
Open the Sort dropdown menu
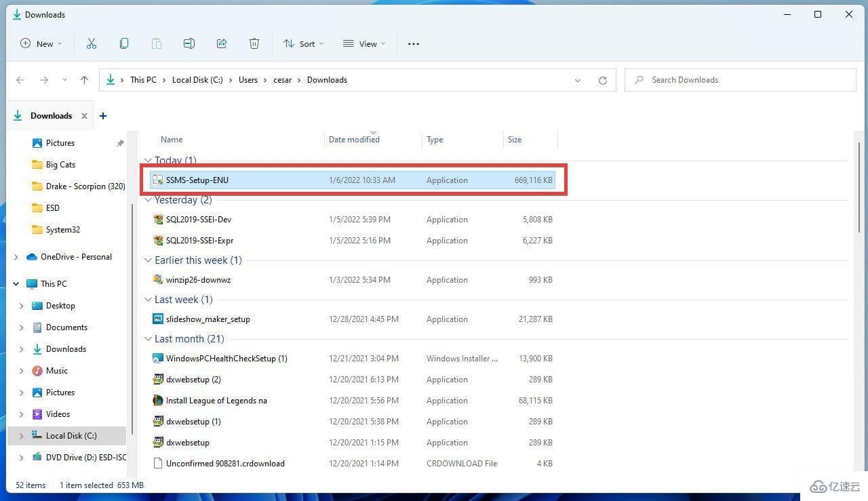click(303, 43)
